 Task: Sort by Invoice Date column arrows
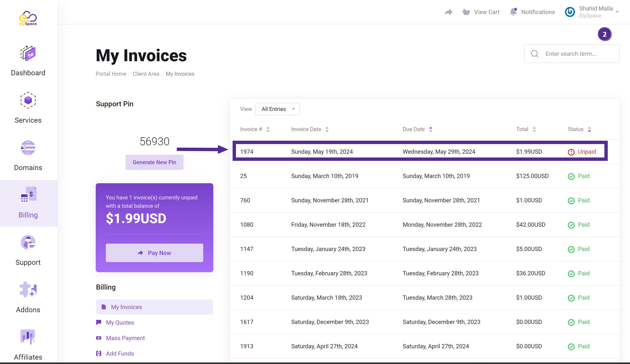point(327,129)
